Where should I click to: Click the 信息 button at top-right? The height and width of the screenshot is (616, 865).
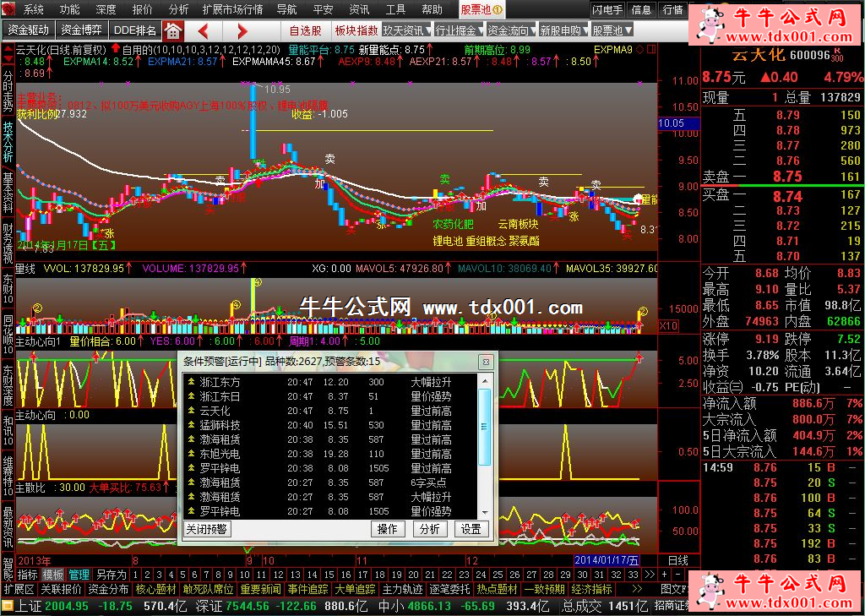(642, 10)
